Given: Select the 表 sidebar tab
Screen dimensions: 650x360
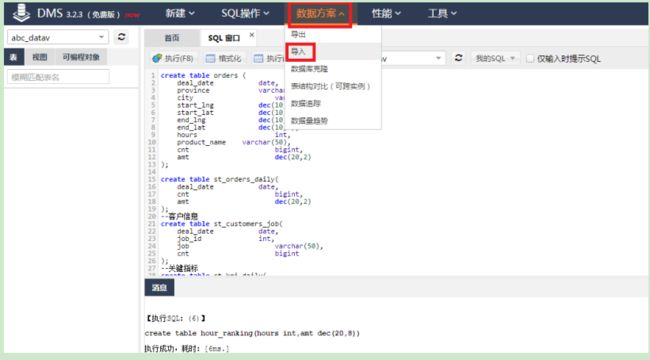Looking at the screenshot, I should 14,57.
